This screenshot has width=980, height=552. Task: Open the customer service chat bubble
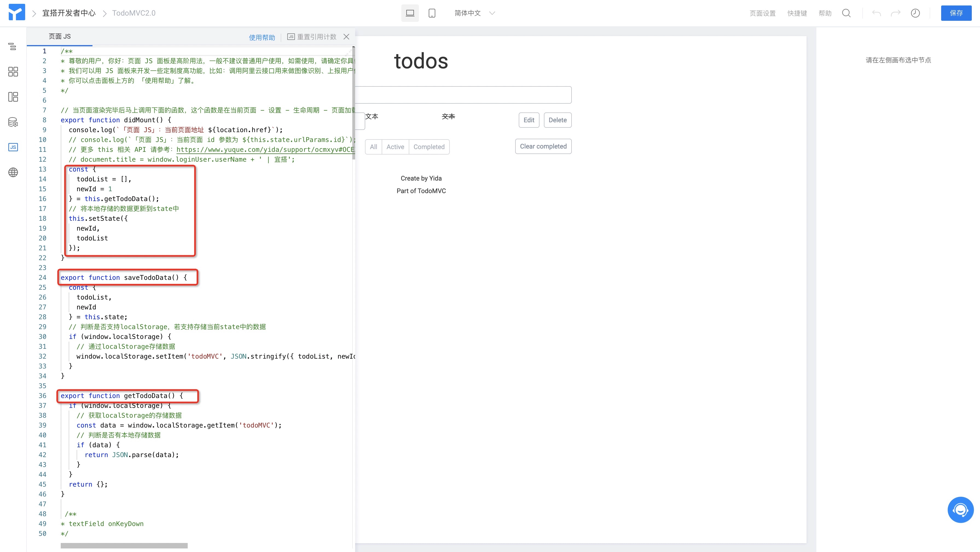coord(960,509)
